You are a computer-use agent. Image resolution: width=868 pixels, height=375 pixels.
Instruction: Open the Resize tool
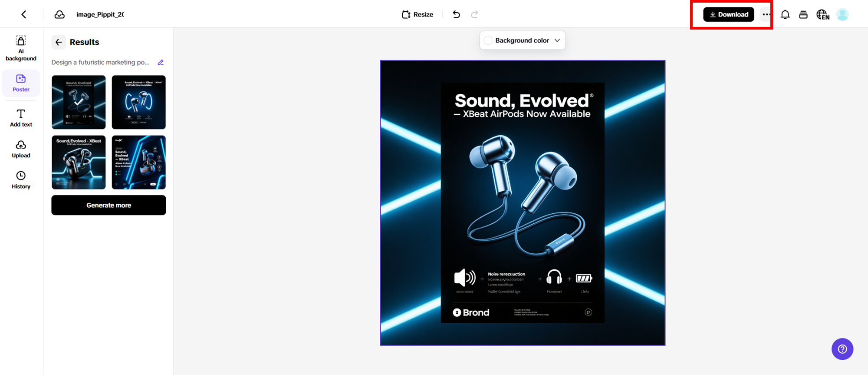[418, 14]
